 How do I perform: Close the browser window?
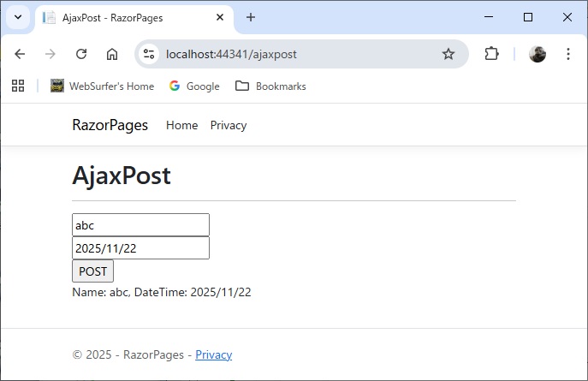tap(567, 17)
